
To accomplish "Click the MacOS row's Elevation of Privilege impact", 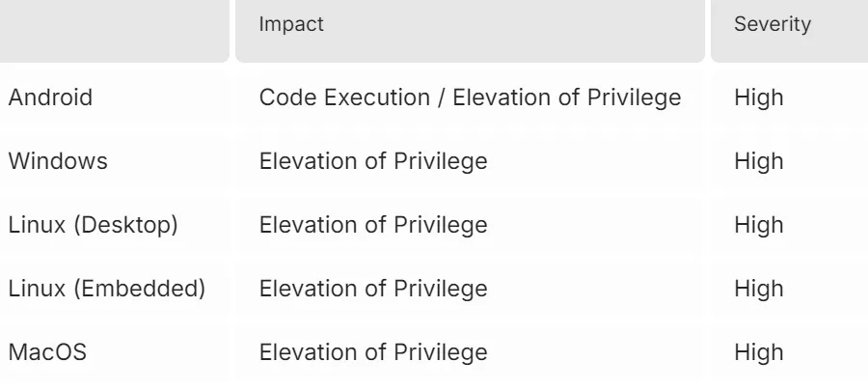I will click(372, 352).
